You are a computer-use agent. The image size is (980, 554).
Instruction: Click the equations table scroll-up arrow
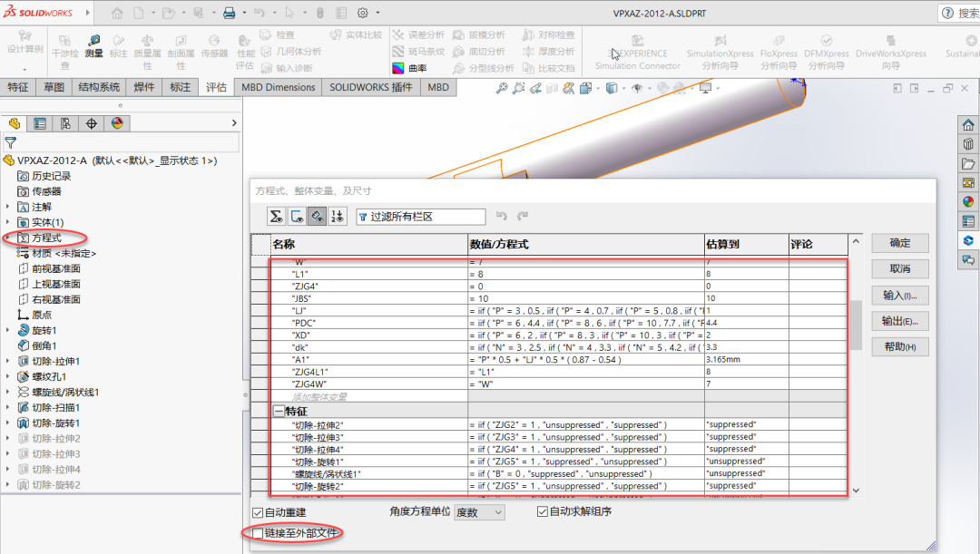[856, 242]
